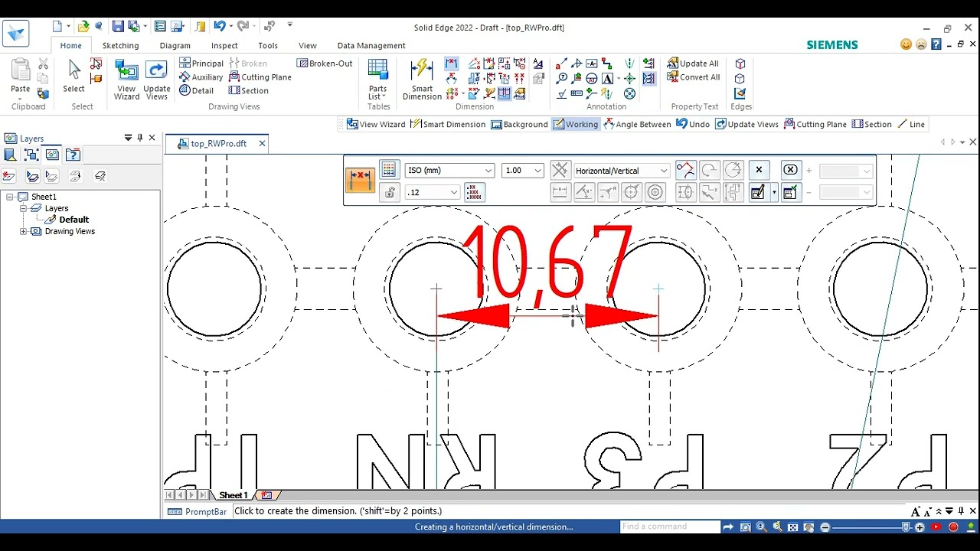
Task: Click Convert All property text
Action: (694, 77)
